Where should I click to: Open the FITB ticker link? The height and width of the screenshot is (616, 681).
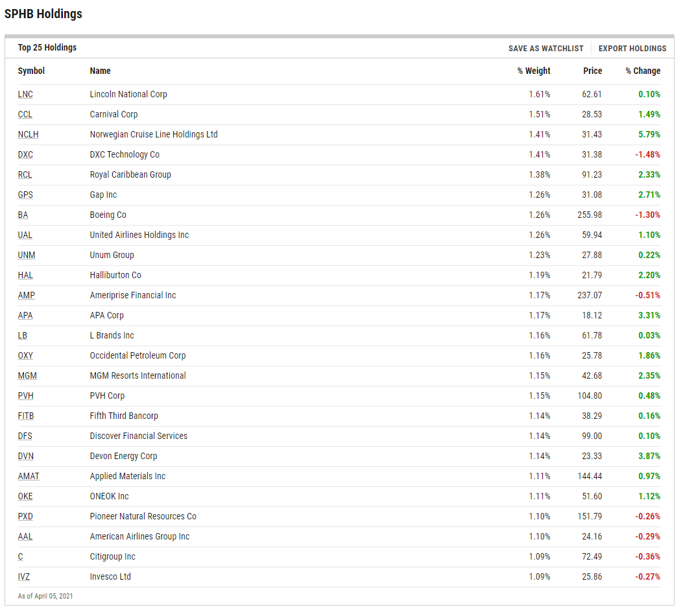tap(26, 416)
